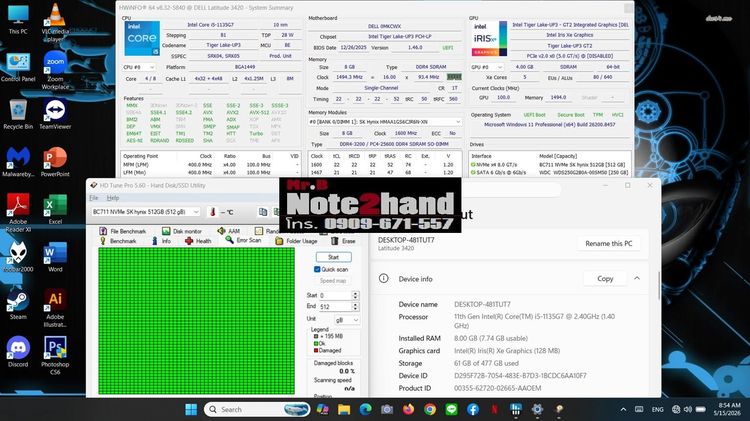
Task: Switch to Health tab
Action: tap(198, 241)
